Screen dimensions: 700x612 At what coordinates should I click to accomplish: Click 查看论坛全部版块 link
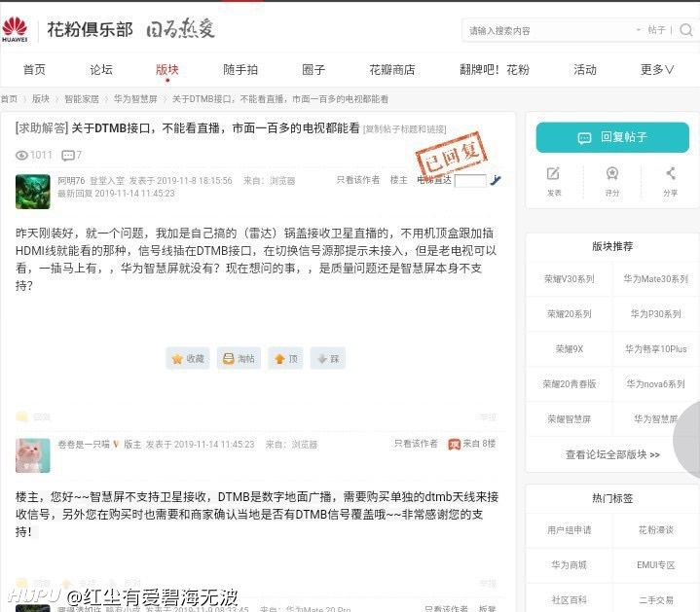pos(612,454)
